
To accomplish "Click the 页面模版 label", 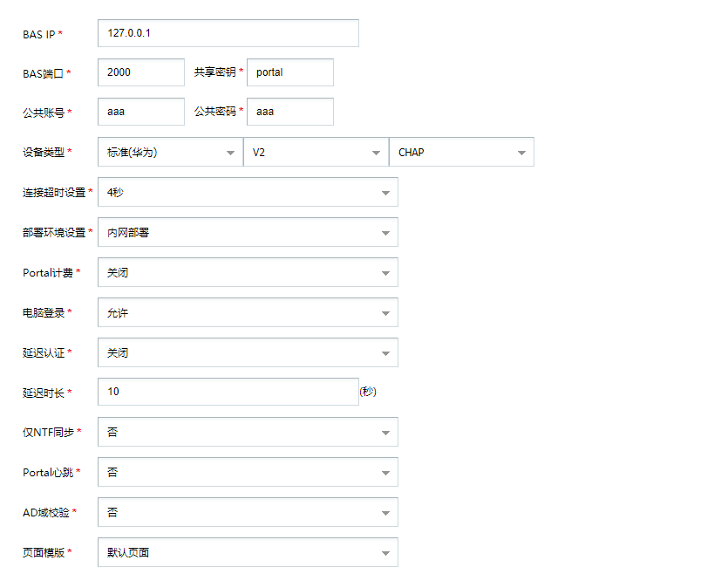I will (x=44, y=552).
